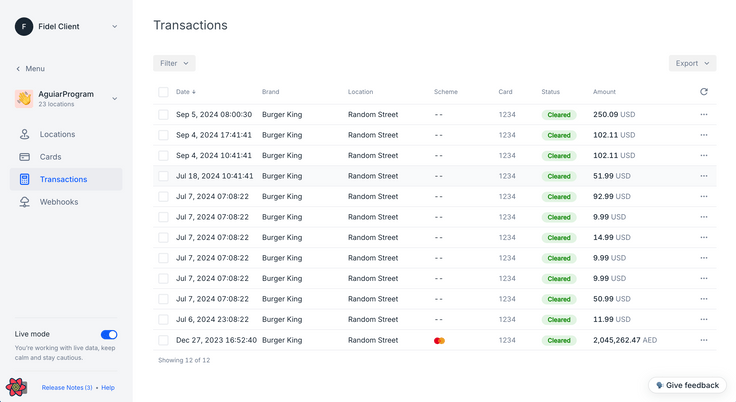Select the Jul 18, 2024 row checkbox
Screen dimensions: 736x402
[x=163, y=176]
